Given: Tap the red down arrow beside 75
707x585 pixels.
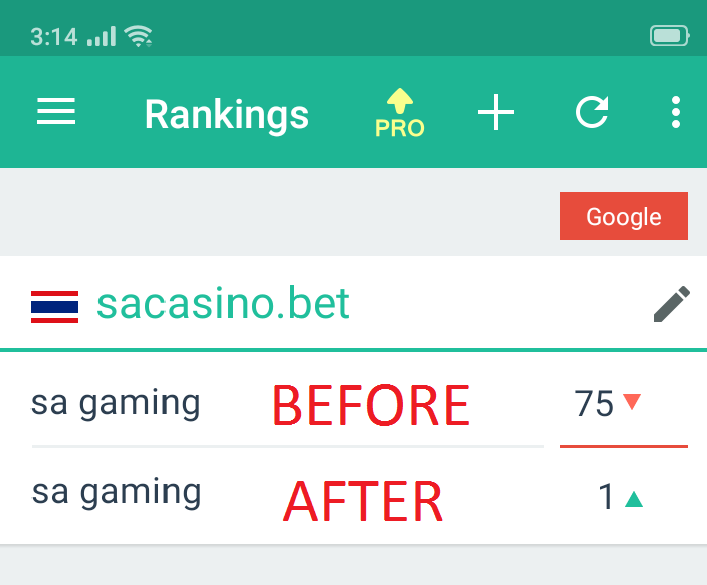Looking at the screenshot, I should tap(631, 402).
